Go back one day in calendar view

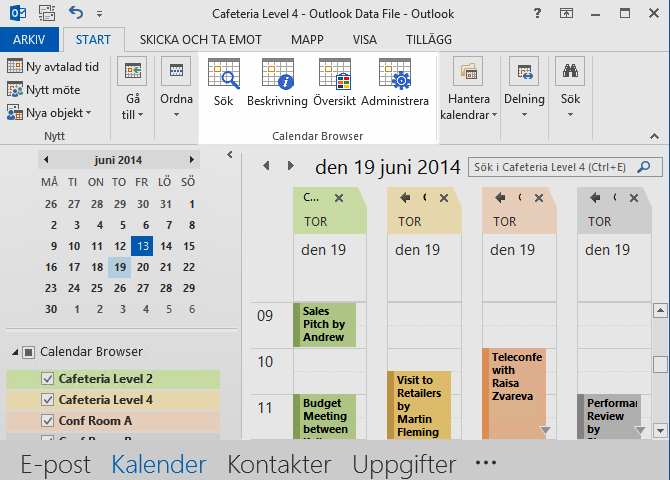[x=266, y=166]
